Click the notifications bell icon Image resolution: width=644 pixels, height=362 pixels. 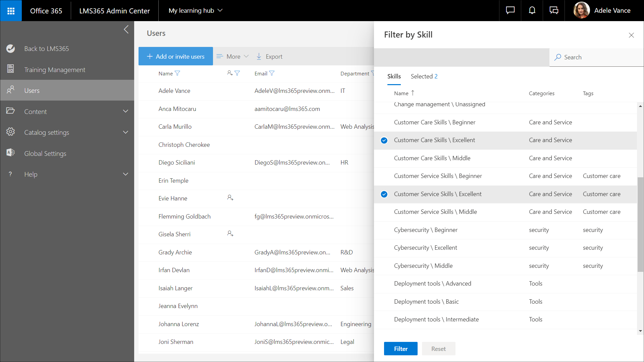(532, 11)
